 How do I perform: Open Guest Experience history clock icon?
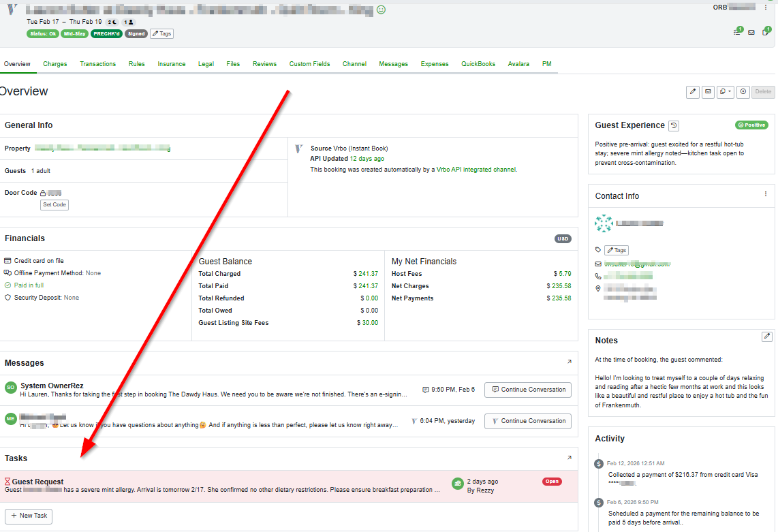[674, 126]
